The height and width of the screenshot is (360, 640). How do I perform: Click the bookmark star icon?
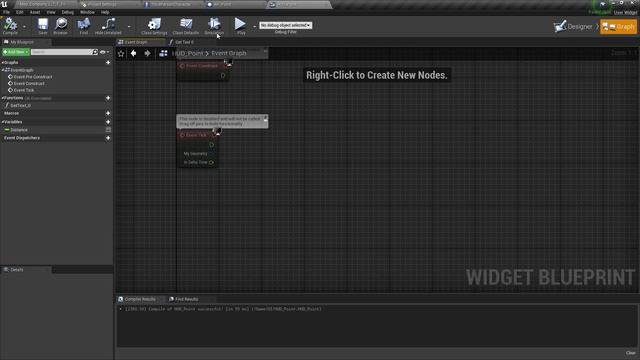121,53
